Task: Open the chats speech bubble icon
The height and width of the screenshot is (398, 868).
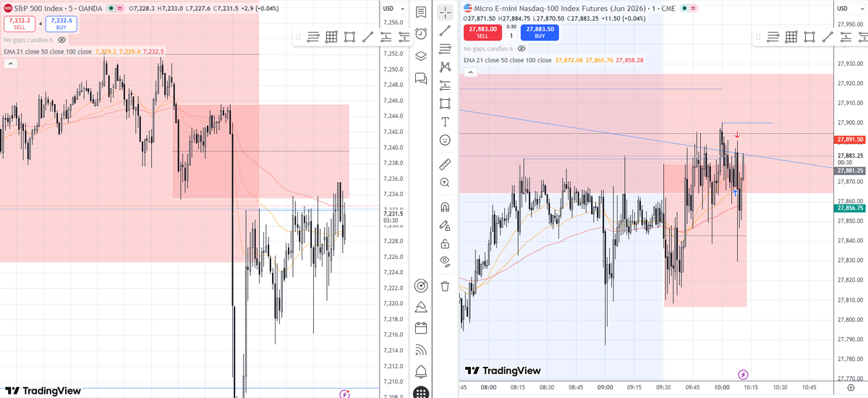Action: tap(420, 78)
